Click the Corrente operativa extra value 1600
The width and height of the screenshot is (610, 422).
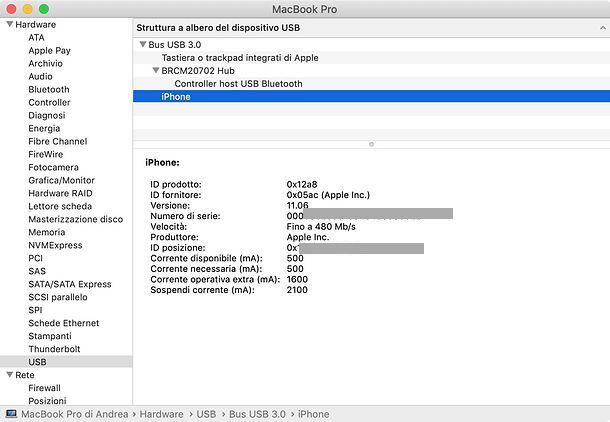pyautogui.click(x=297, y=279)
